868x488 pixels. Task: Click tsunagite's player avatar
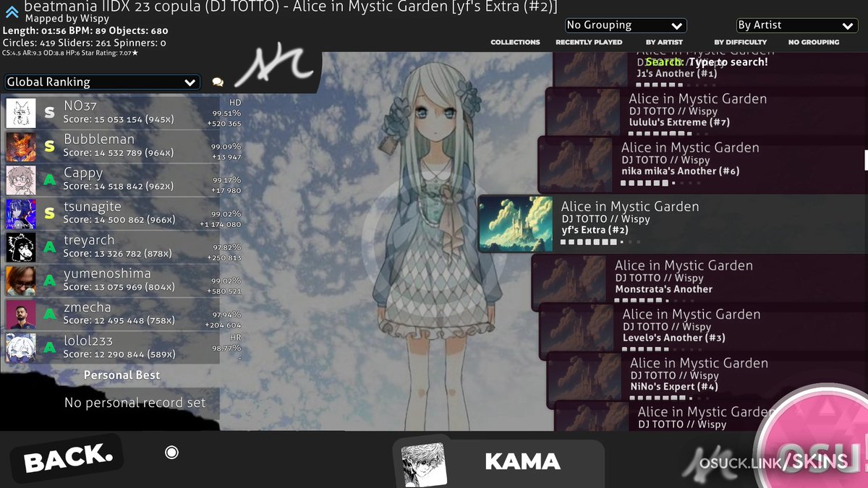pos(21,214)
